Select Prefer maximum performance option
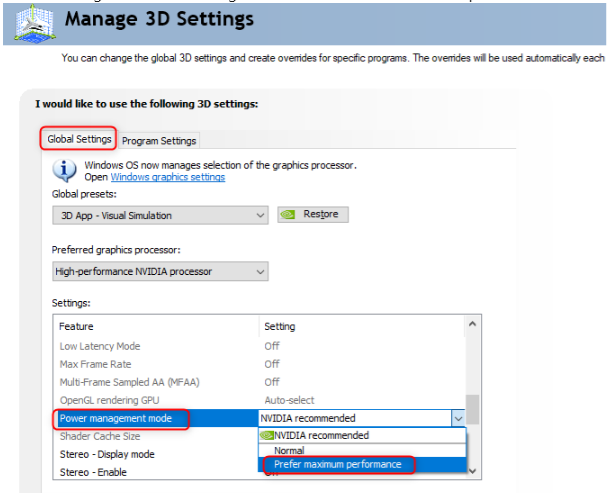 pyautogui.click(x=337, y=464)
